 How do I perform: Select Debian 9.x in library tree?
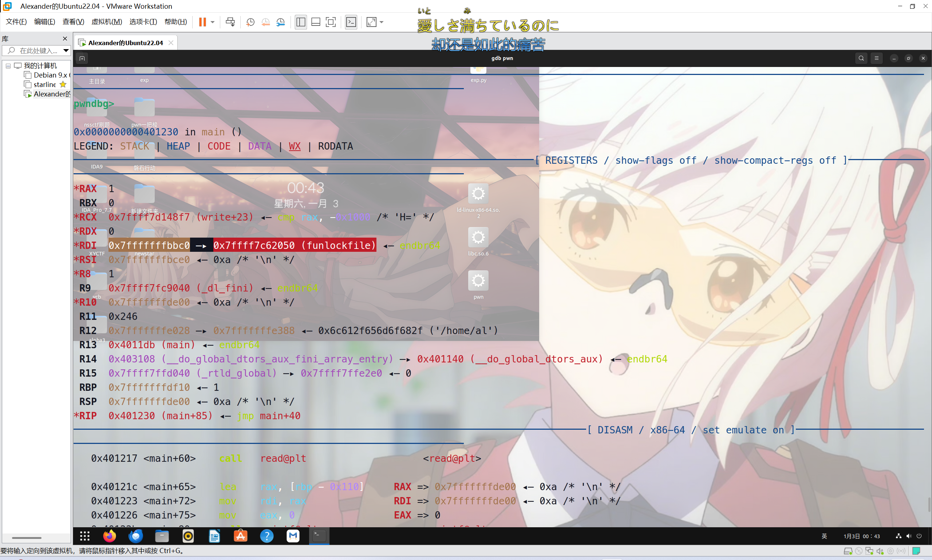point(50,75)
